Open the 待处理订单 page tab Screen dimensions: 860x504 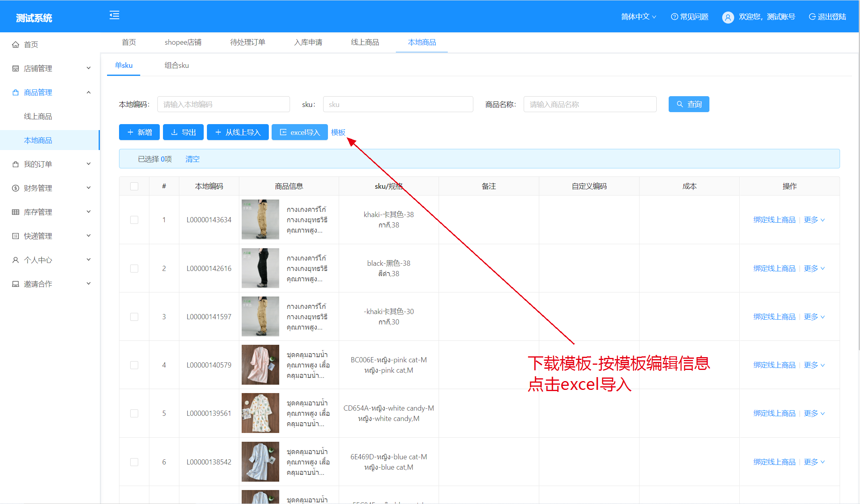tap(248, 42)
